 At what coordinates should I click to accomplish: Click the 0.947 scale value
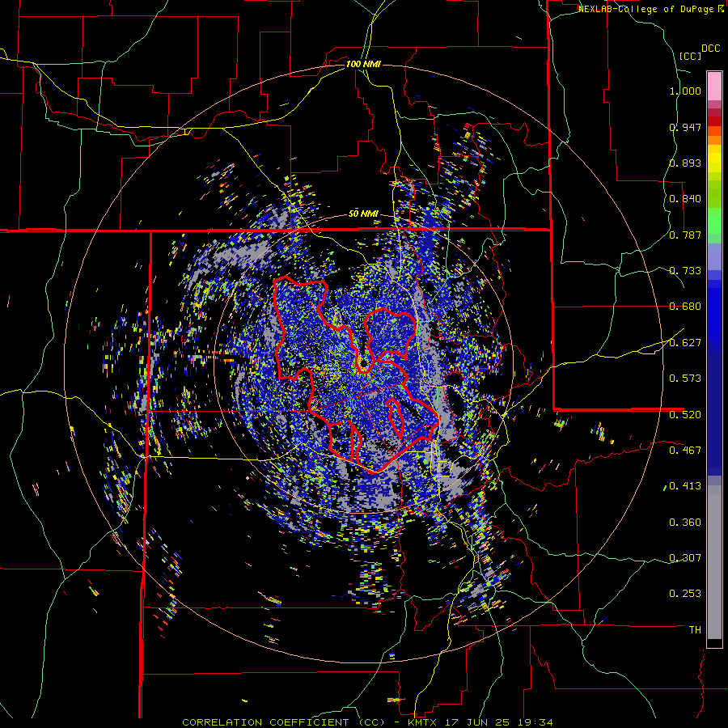685,127
